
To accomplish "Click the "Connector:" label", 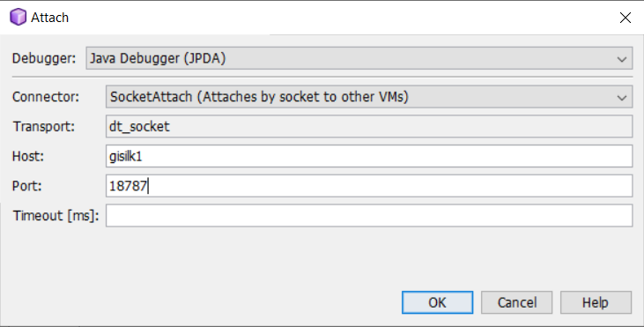I will point(46,97).
